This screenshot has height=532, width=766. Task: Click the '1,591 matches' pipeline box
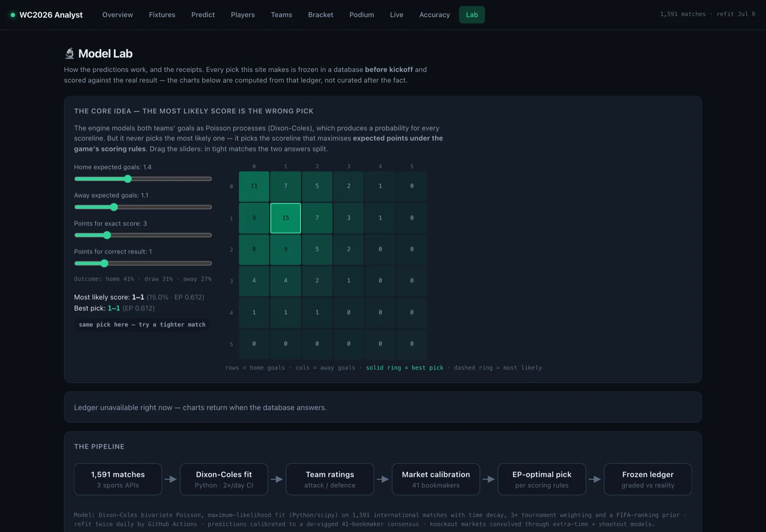point(118,479)
